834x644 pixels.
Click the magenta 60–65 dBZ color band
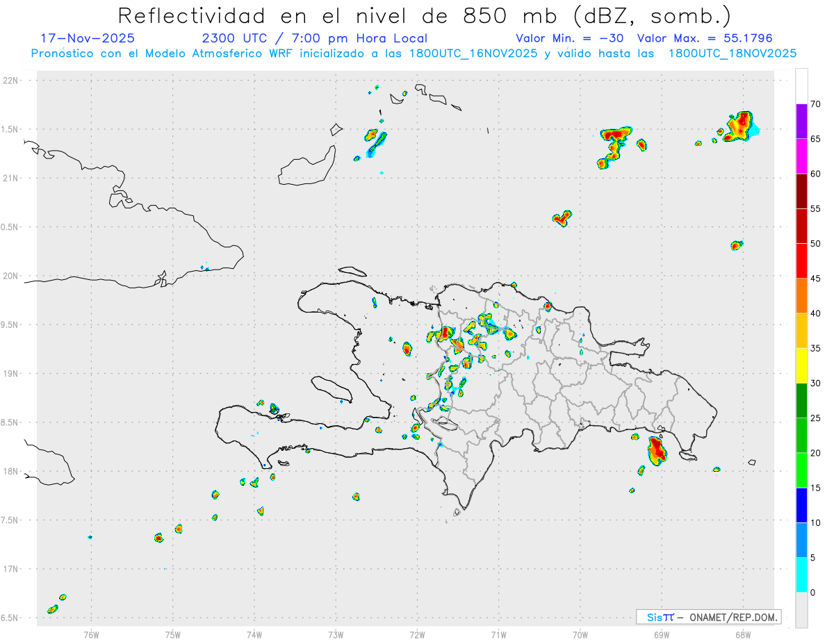[x=801, y=156]
